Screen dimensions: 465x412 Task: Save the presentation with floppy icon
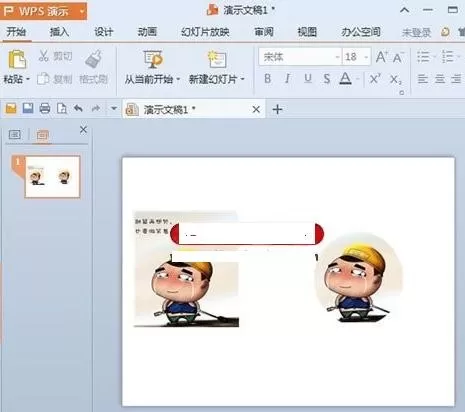28,108
